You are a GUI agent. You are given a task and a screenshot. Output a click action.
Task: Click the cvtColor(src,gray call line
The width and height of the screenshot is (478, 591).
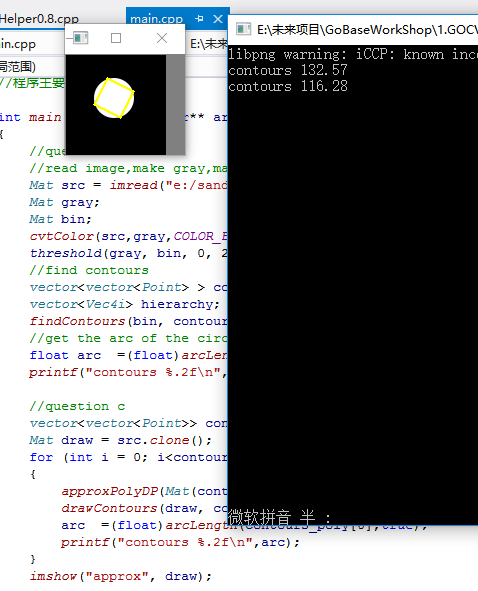coord(128,236)
